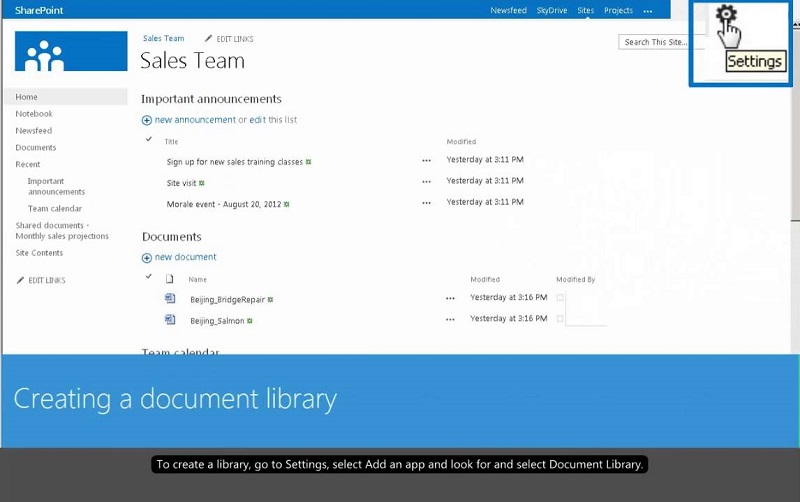Image resolution: width=800 pixels, height=502 pixels.
Task: Open ellipsis menu for Site visit announcement
Action: click(427, 182)
